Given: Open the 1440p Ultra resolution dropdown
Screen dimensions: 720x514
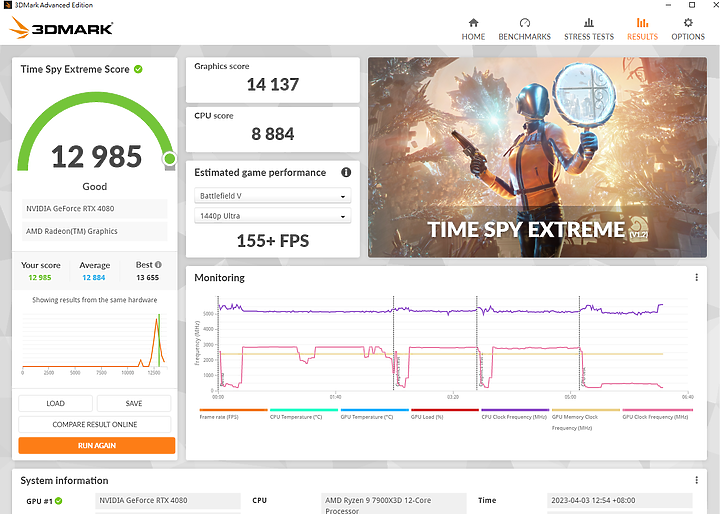Looking at the screenshot, I should [273, 216].
